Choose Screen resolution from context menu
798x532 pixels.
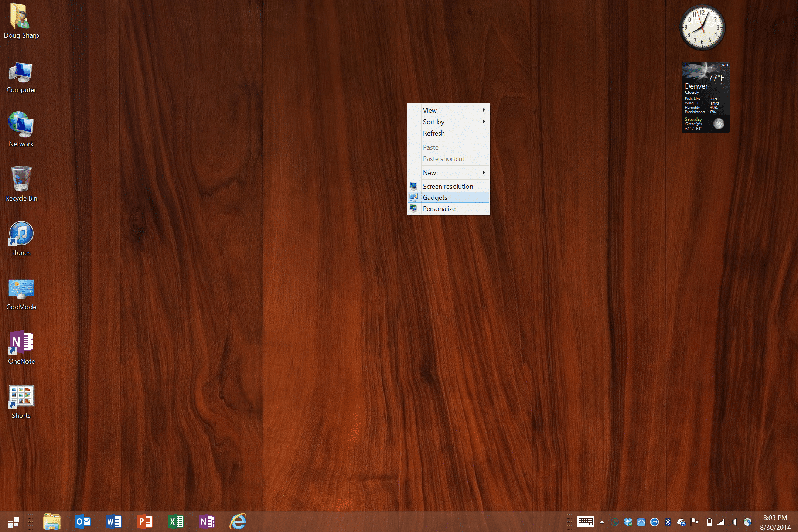pos(449,186)
